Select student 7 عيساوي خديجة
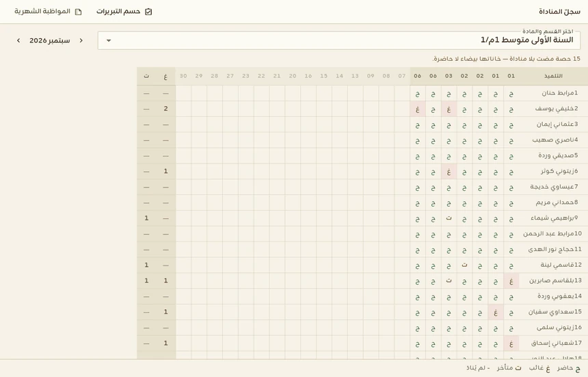 click(554, 187)
